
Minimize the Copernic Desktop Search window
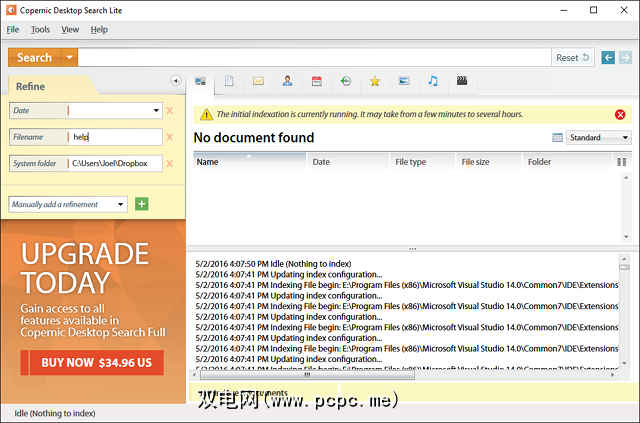click(564, 10)
